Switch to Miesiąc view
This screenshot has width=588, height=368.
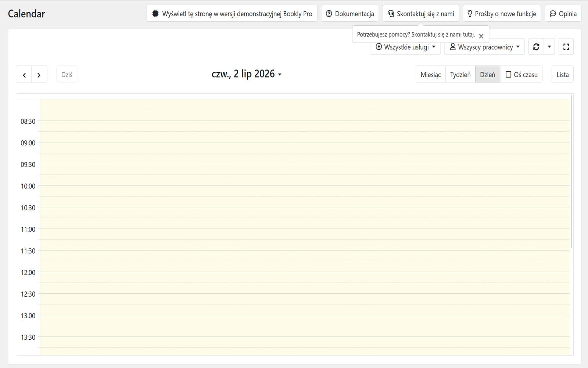click(431, 75)
